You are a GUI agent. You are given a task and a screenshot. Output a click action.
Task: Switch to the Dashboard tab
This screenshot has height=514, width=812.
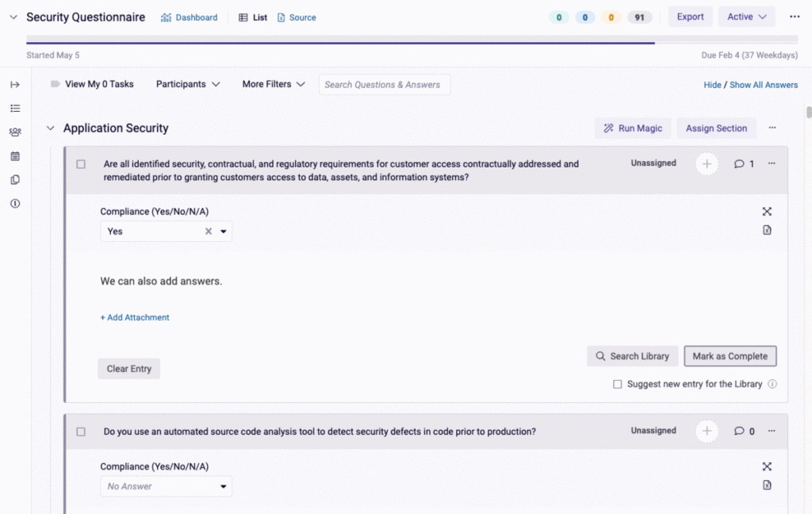pos(189,17)
